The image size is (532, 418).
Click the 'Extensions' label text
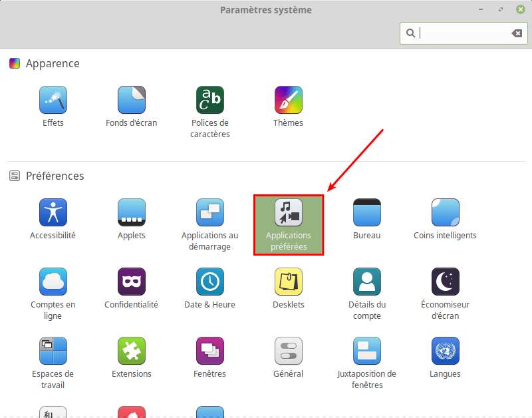point(132,374)
